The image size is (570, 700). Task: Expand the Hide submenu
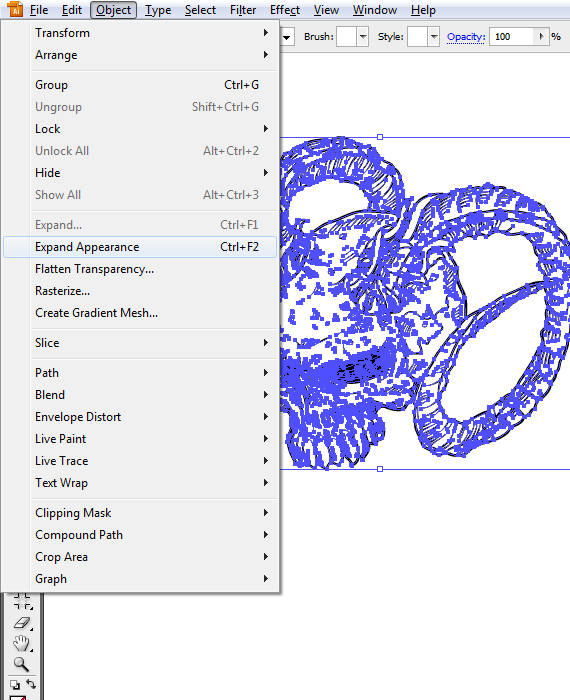click(140, 172)
